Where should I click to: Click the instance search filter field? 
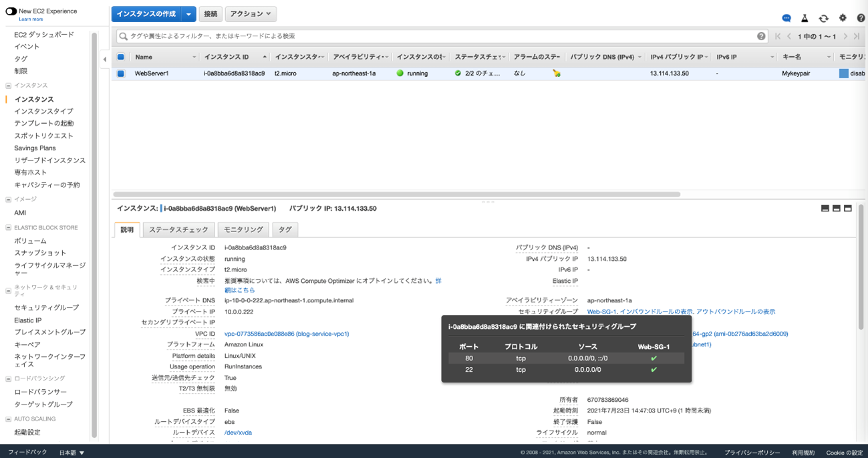click(434, 36)
